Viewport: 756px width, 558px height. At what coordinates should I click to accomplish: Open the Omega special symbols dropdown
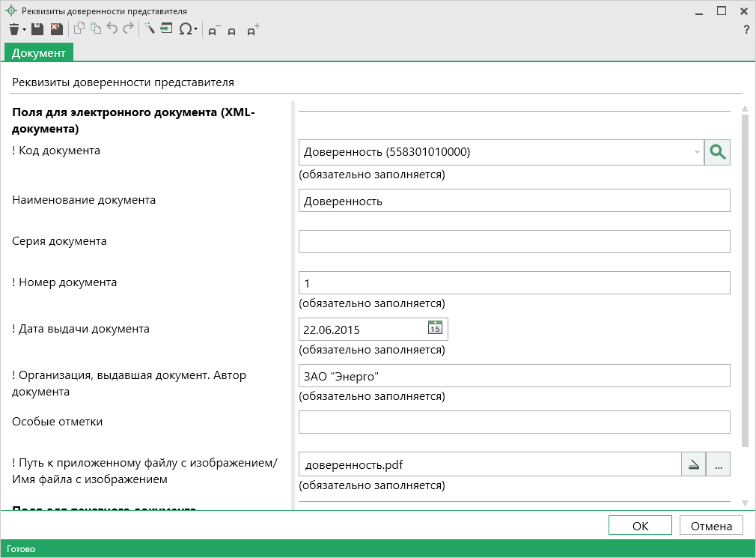tap(188, 29)
